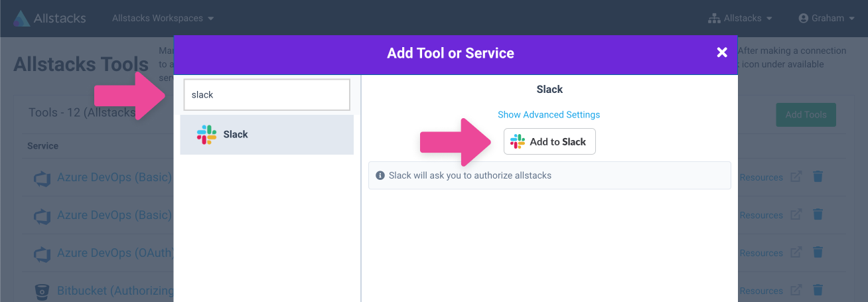Click the Azure DevOps icon in the OAuth row
The image size is (868, 302).
point(42,254)
